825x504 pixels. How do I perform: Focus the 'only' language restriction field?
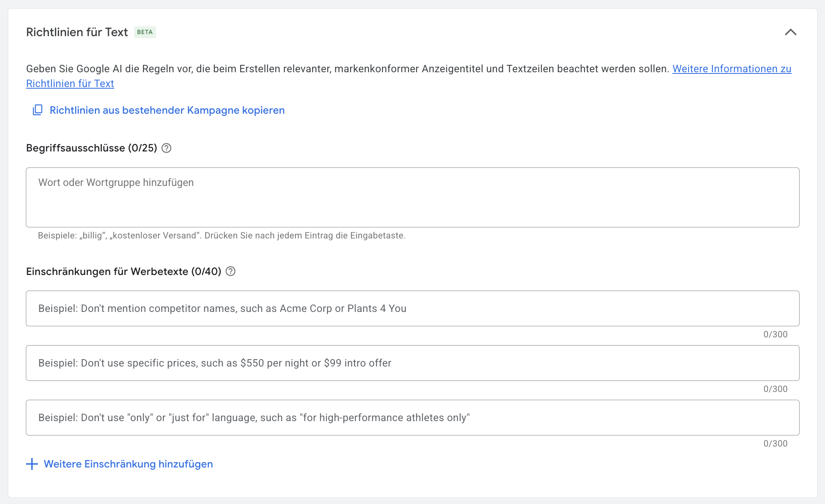412,418
